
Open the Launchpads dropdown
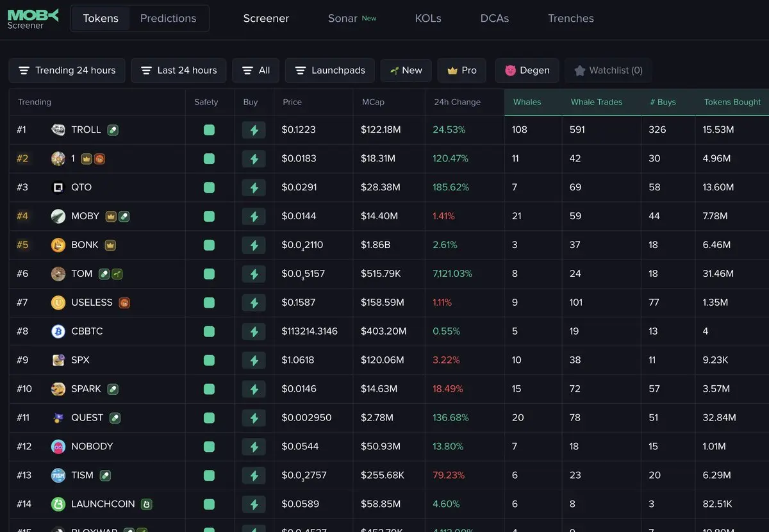click(x=329, y=71)
